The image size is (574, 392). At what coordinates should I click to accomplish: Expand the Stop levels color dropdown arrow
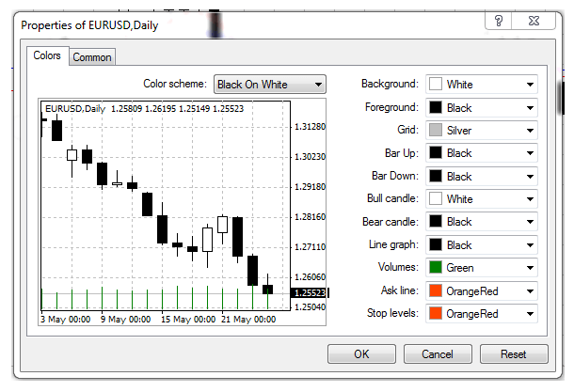pyautogui.click(x=530, y=314)
